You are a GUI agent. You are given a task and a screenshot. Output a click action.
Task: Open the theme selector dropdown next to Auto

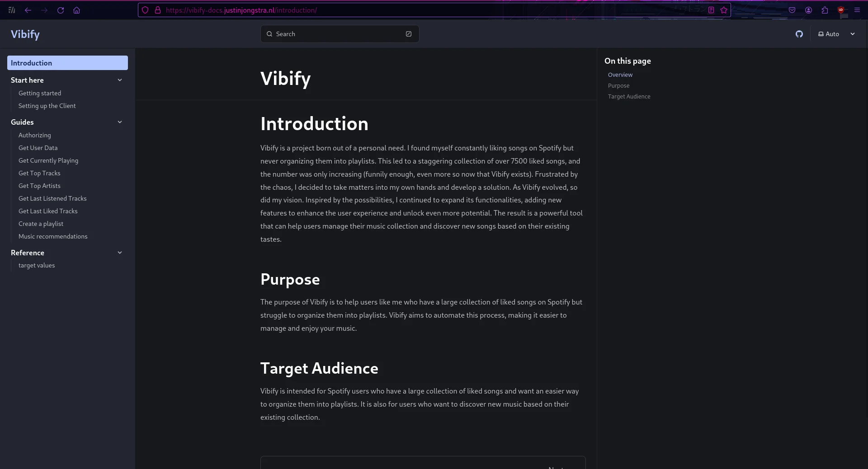point(853,34)
